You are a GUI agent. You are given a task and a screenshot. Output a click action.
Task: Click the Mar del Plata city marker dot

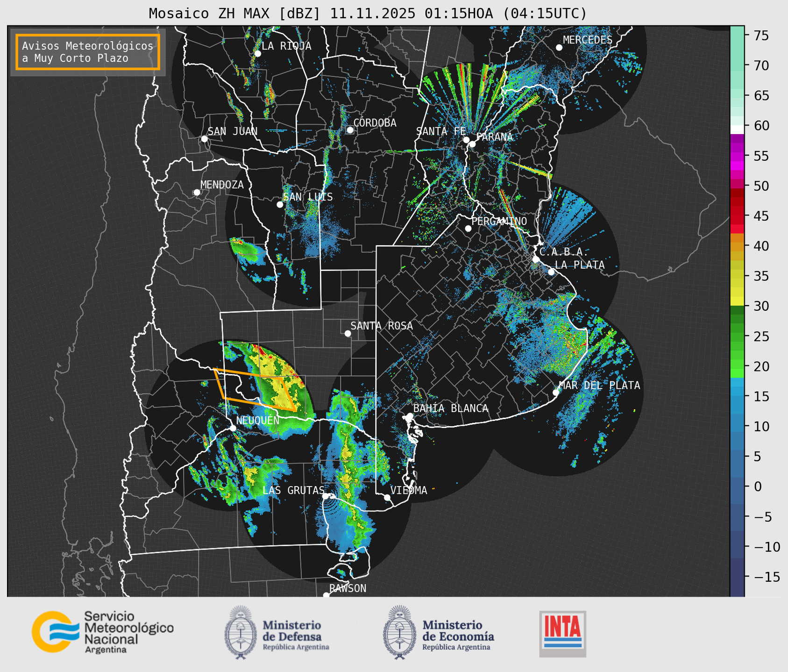[x=556, y=393]
